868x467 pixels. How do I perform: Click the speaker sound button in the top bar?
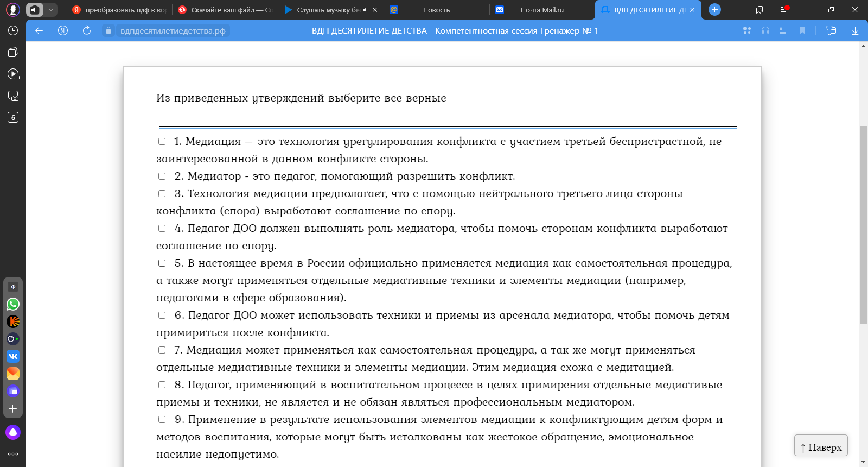pos(35,10)
